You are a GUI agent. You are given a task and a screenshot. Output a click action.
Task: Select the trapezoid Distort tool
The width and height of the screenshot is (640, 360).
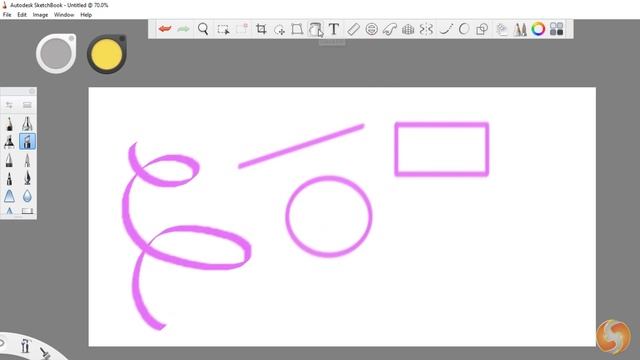(x=297, y=29)
